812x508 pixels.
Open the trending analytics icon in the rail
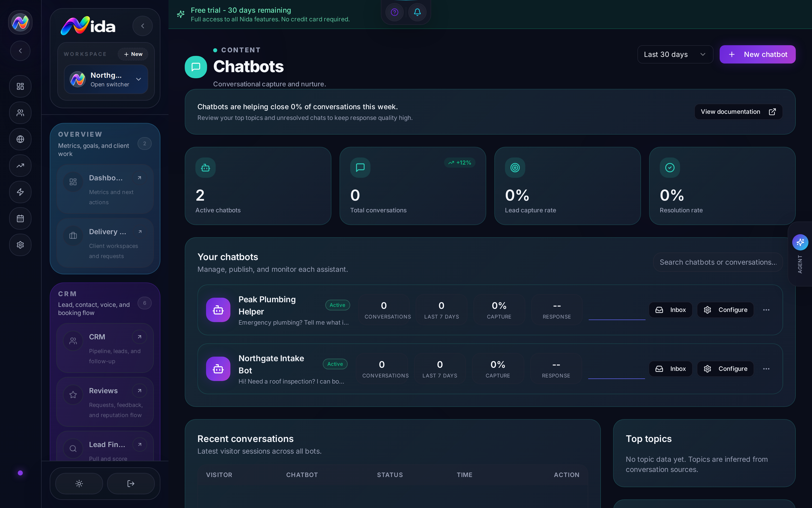coord(20,166)
